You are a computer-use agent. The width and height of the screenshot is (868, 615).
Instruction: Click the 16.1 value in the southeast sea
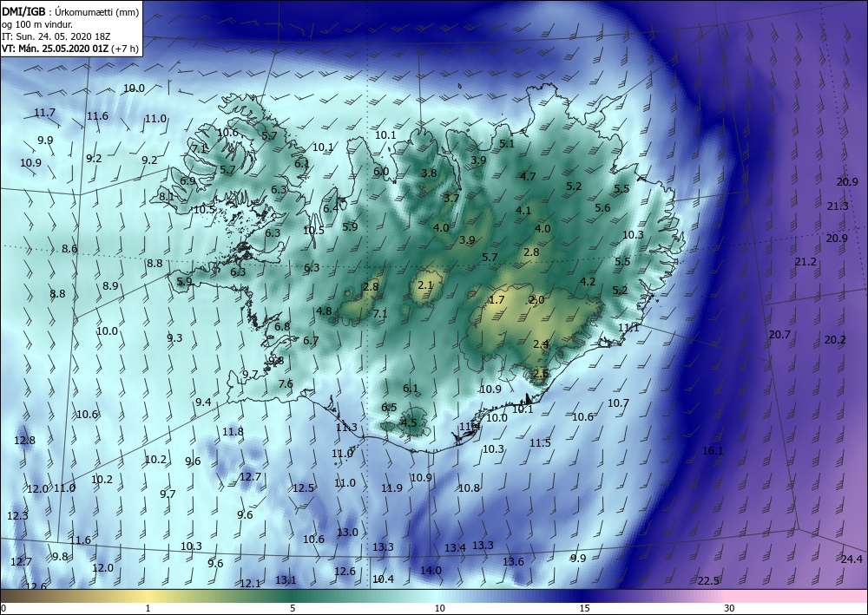[713, 451]
